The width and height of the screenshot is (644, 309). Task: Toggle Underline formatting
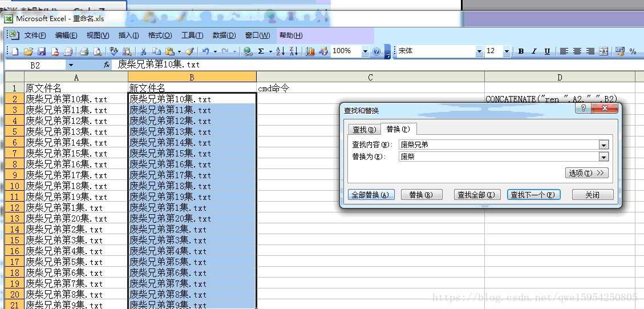coord(547,51)
